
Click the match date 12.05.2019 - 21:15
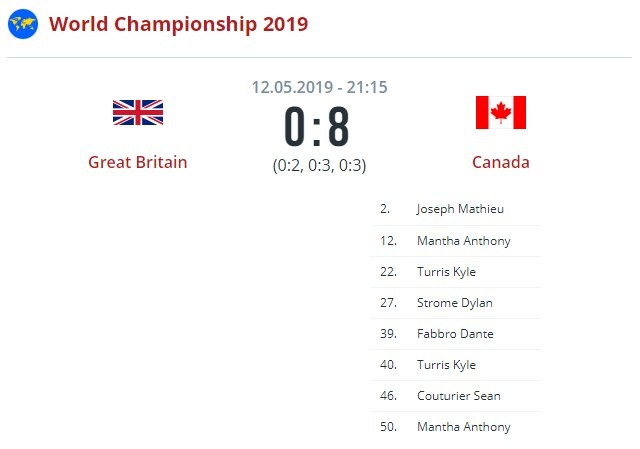[x=319, y=87]
